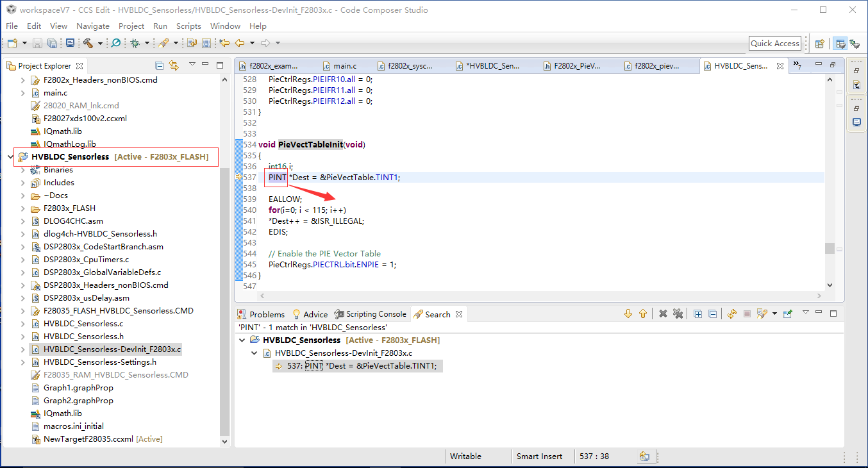Click the Open Perspective icon
The height and width of the screenshot is (468, 868).
pyautogui.click(x=819, y=44)
